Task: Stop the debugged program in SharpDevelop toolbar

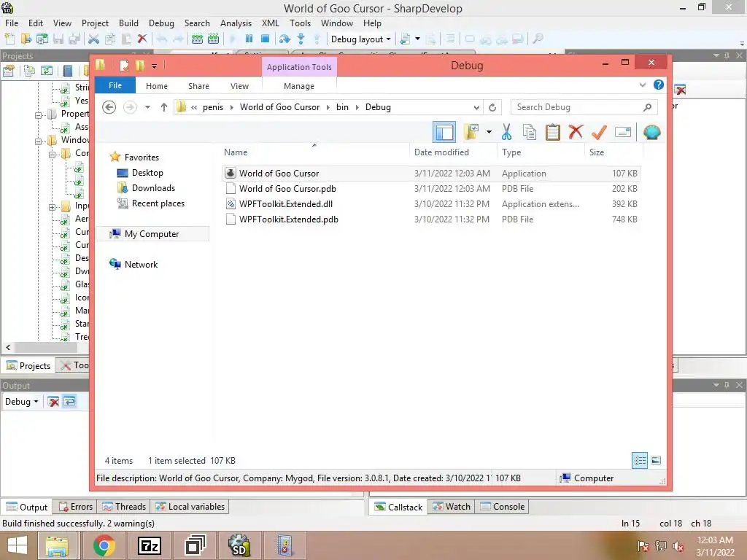Action: click(266, 39)
